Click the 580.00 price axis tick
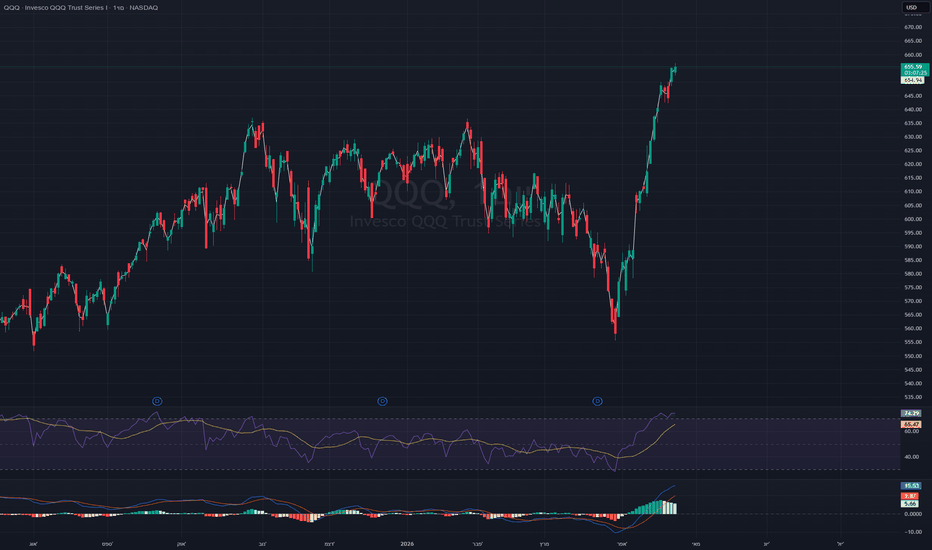The width and height of the screenshot is (932, 550). click(913, 274)
